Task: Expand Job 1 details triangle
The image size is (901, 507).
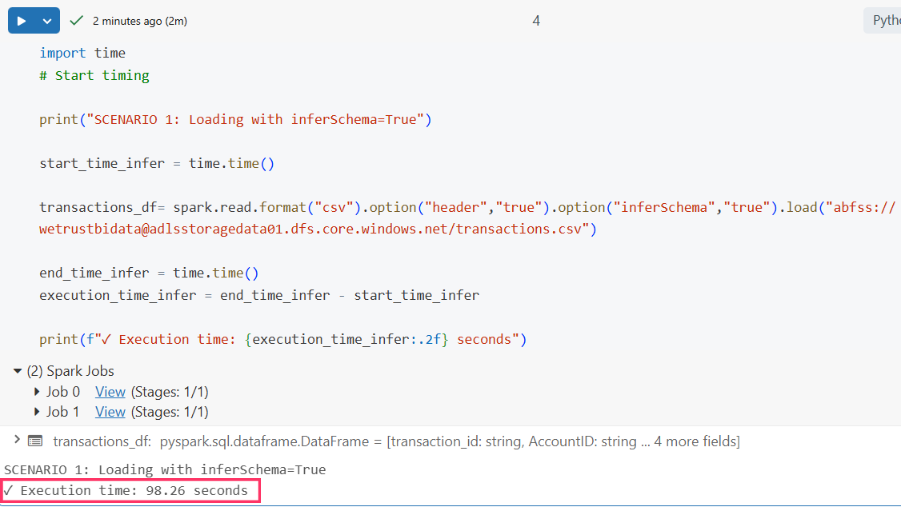Action: [x=38, y=412]
